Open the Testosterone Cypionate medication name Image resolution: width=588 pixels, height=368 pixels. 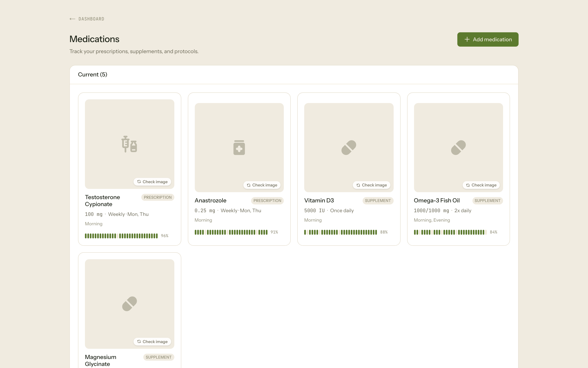click(x=102, y=201)
